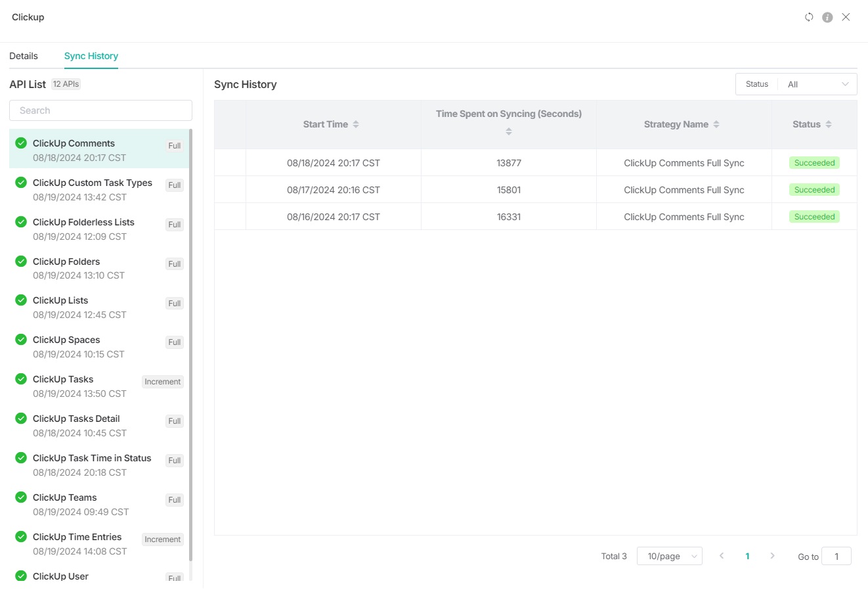Viewport: 868px width, 596px height.
Task: Switch to the Details tab
Action: point(24,56)
